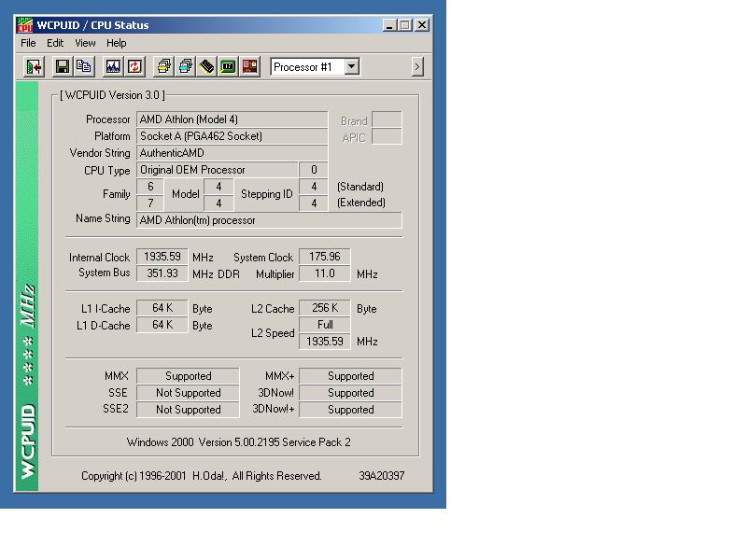Viewport: 747px width, 560px height.
Task: Open the File menu
Action: pos(28,43)
